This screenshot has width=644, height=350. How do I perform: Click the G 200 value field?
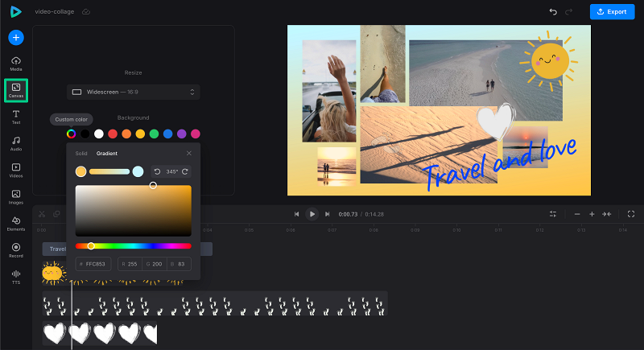click(x=155, y=264)
